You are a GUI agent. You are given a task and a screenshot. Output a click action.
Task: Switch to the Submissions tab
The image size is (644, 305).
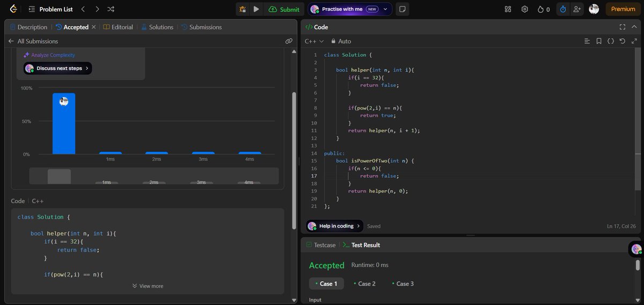201,27
